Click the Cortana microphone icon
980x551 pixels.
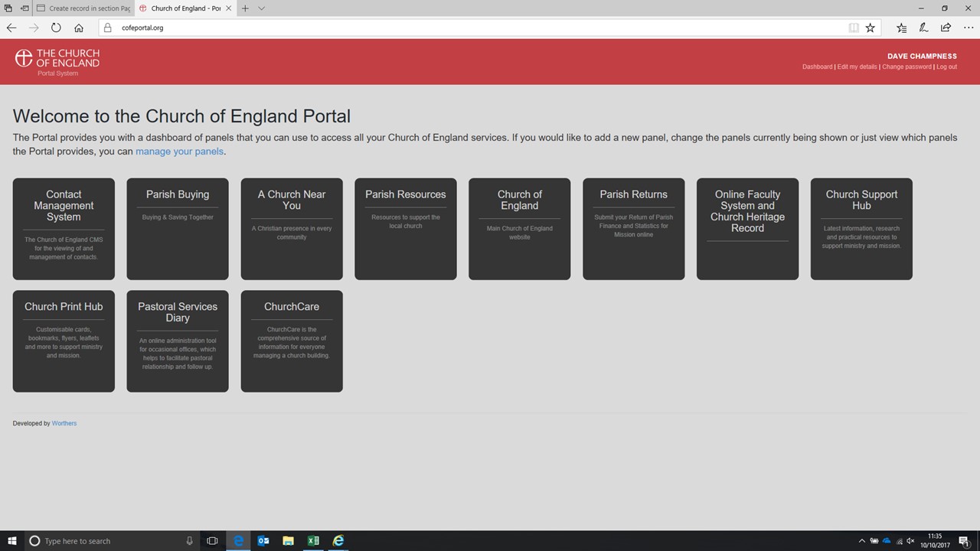189,540
